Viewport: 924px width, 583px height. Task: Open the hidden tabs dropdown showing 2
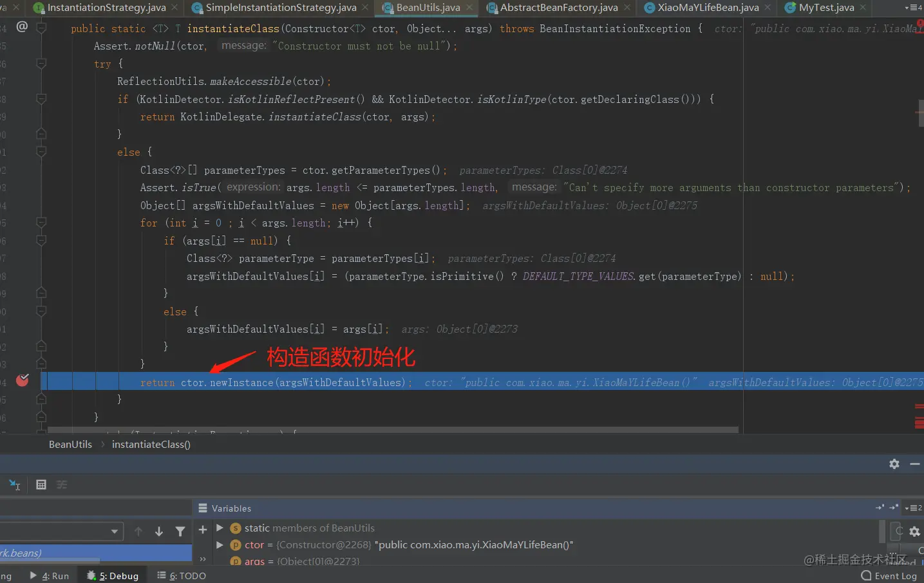click(913, 508)
